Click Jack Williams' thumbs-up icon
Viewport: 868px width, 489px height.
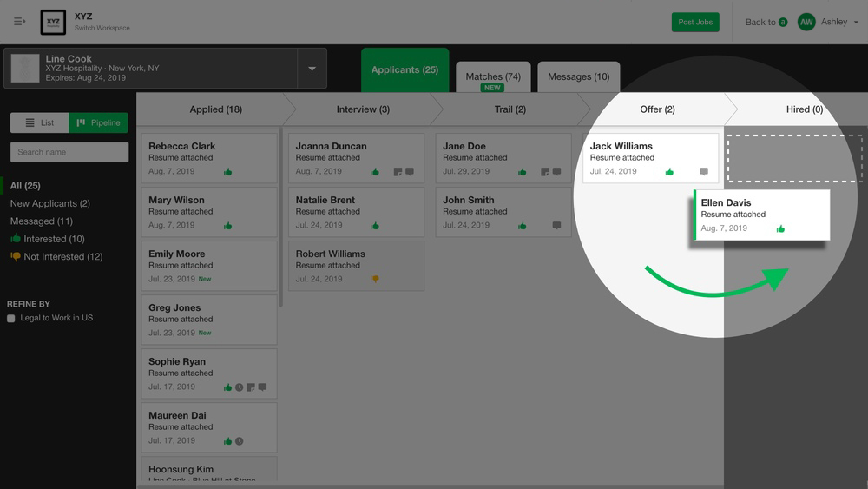pos(669,172)
